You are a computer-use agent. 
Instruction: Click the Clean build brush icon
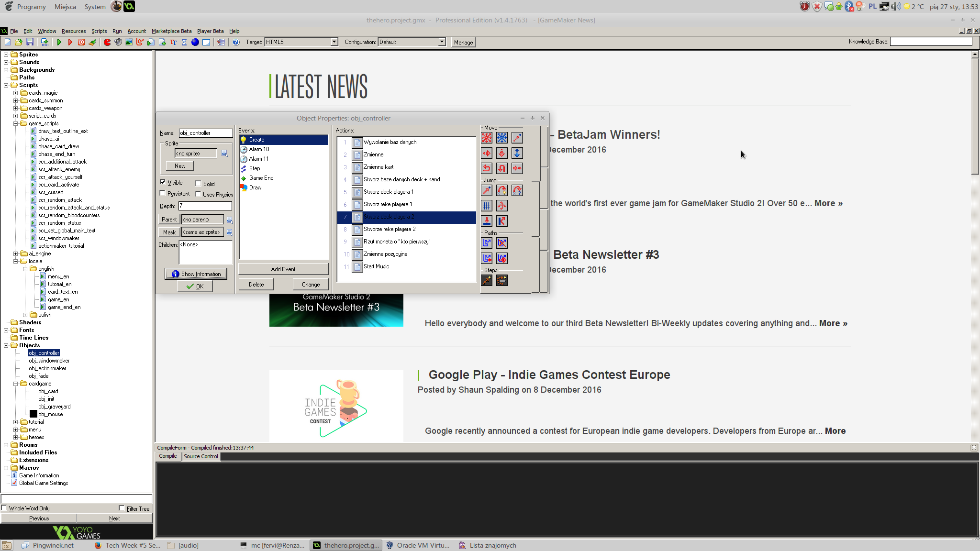pyautogui.click(x=93, y=42)
